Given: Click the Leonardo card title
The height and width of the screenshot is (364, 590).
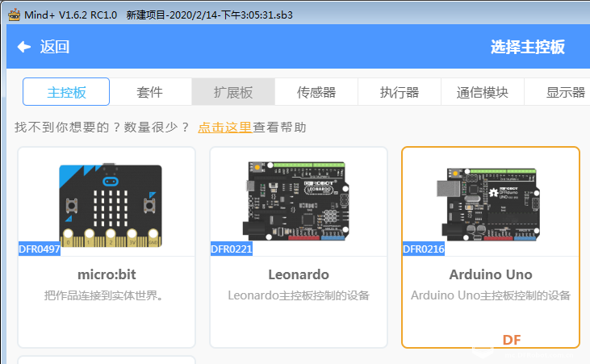Looking at the screenshot, I should pyautogui.click(x=299, y=274).
